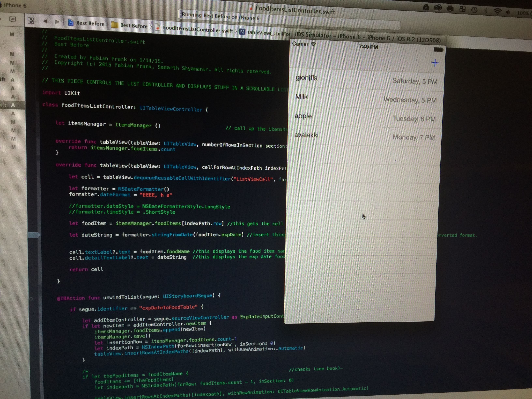Click the Bluetooth menu bar icon
This screenshot has height=399, width=532.
486,10
